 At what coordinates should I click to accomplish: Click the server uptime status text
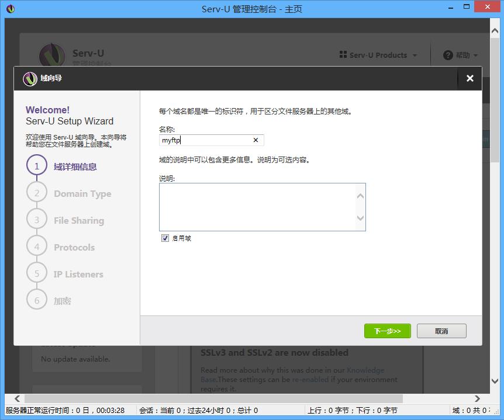65,411
